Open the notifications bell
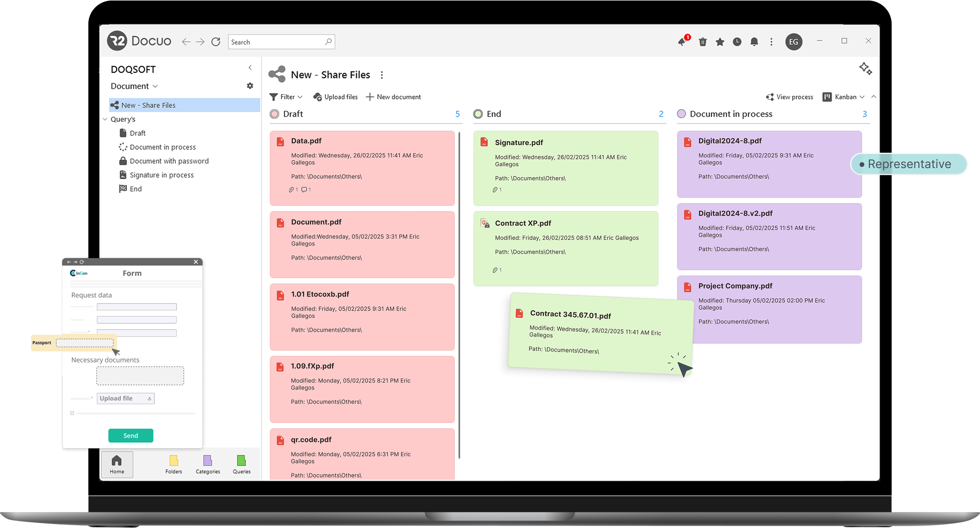The height and width of the screenshot is (528, 980). click(754, 42)
